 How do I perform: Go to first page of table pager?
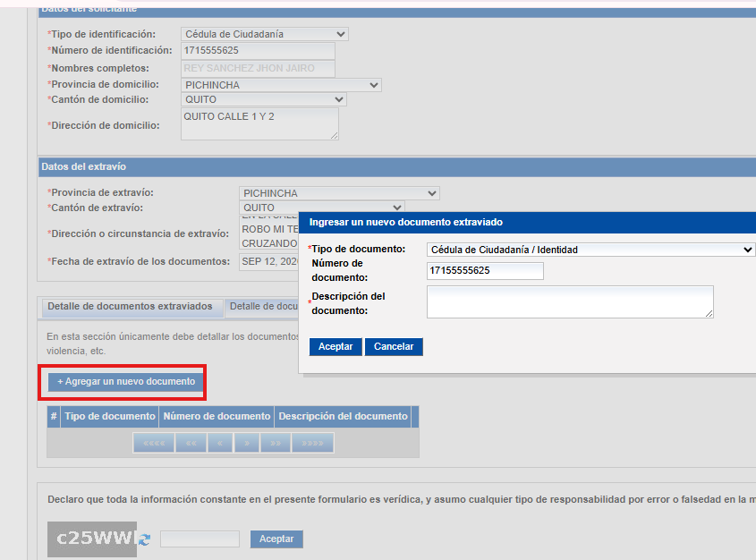pos(154,443)
